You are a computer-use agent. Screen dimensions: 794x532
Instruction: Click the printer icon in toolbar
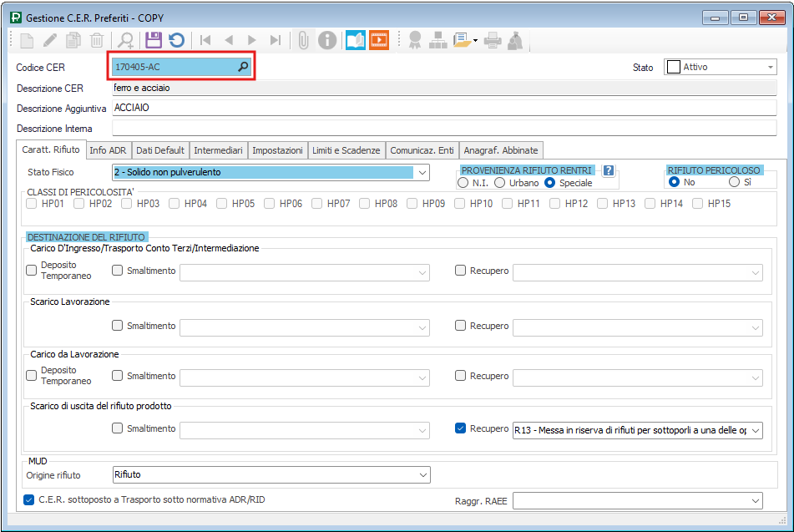(x=493, y=39)
